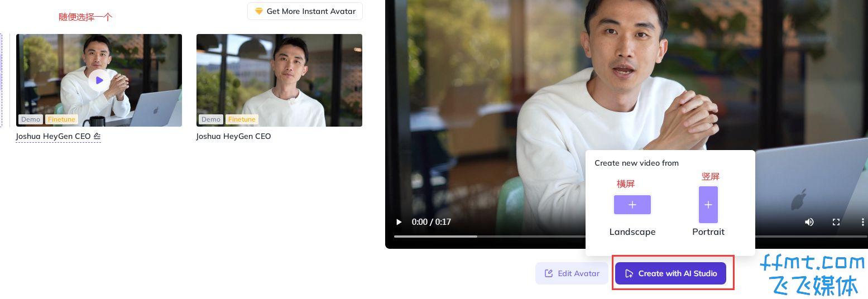Click the Create new video from heading
Viewport: 868px width, 299px height.
click(x=636, y=163)
